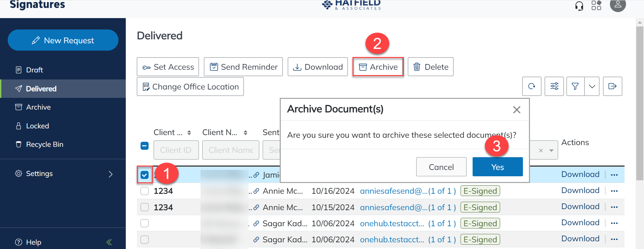Expand Settings chevron arrow
This screenshot has height=249, width=644.
111,174
